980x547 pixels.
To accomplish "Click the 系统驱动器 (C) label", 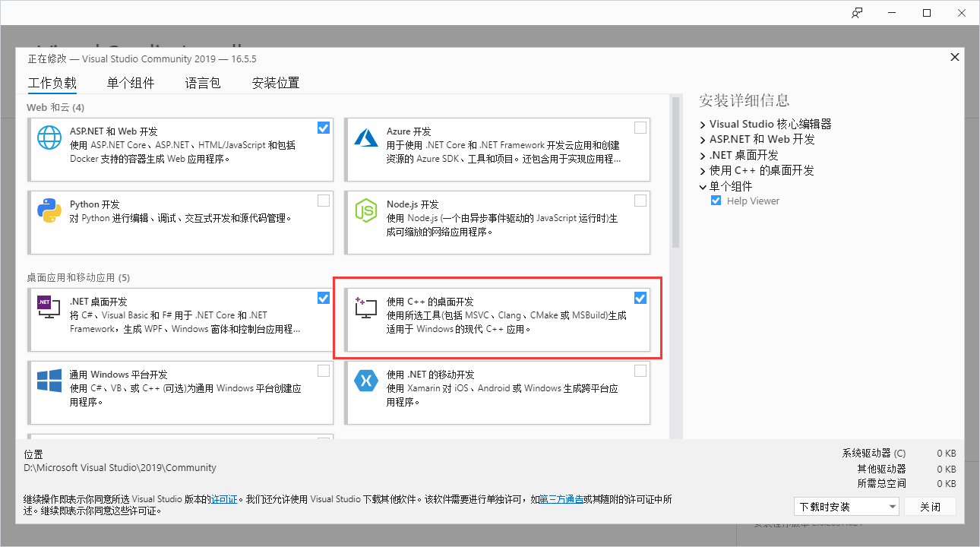I will pos(874,454).
